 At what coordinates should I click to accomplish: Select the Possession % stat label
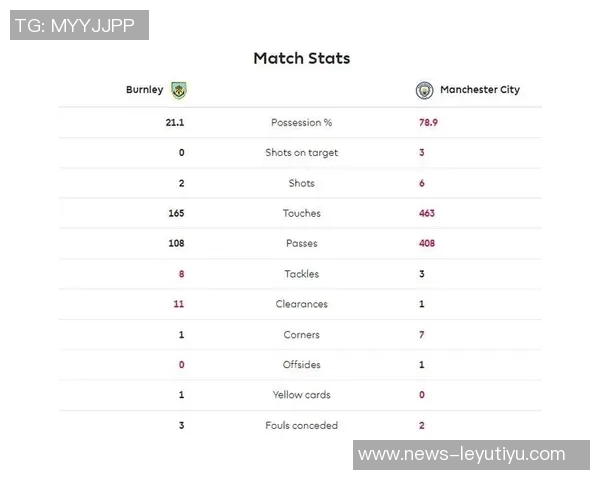tap(301, 123)
